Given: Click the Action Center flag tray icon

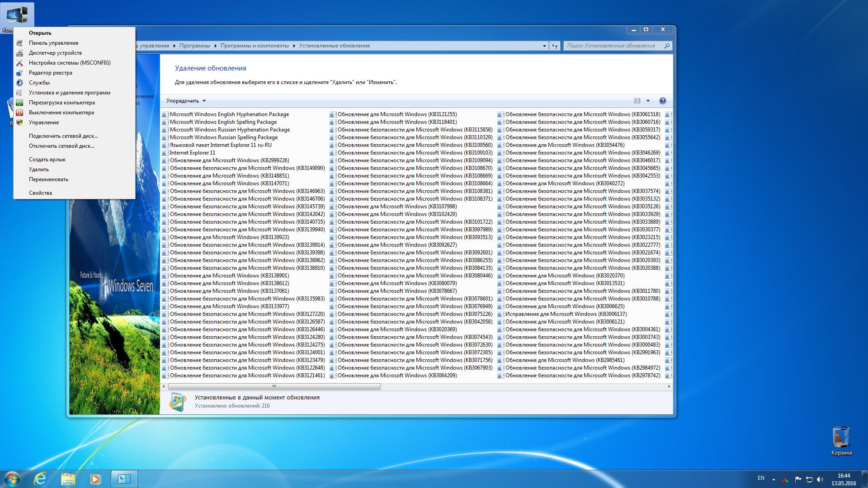Looking at the screenshot, I should [798, 479].
